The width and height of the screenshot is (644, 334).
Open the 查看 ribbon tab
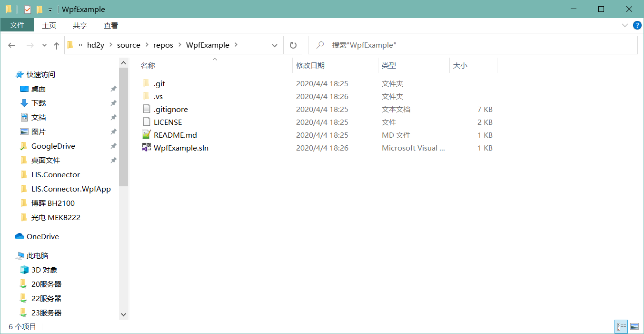pyautogui.click(x=111, y=25)
